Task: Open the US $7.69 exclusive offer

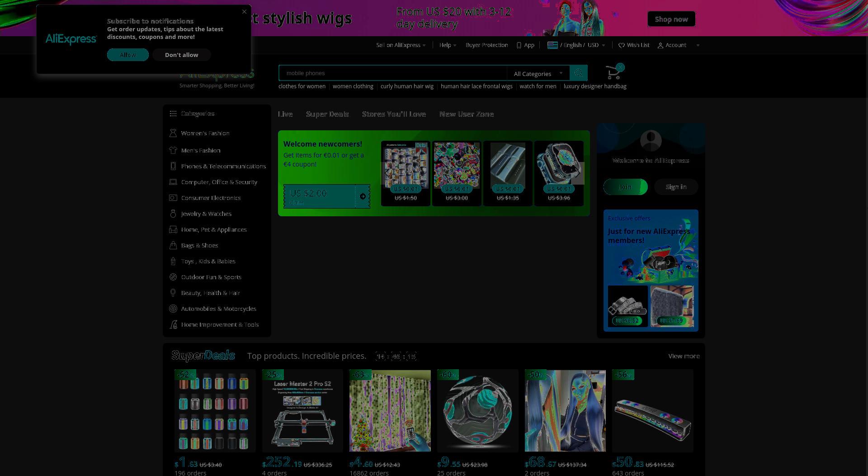Action: pos(672,306)
